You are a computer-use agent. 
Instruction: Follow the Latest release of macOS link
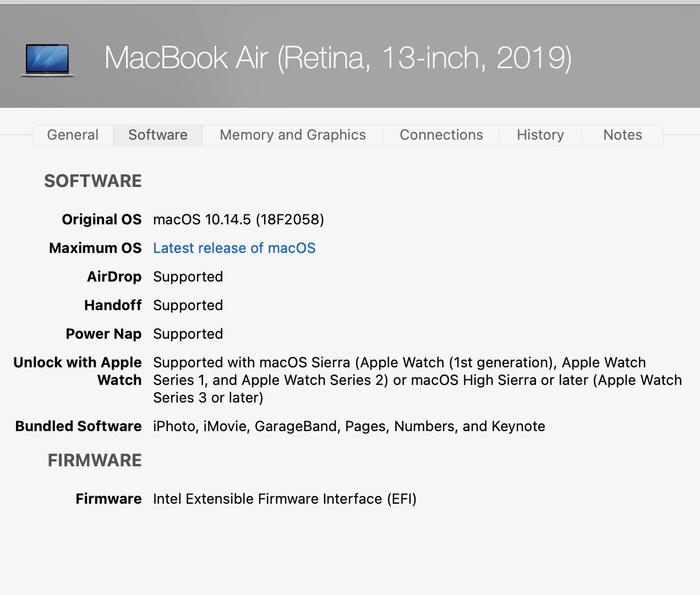pos(234,248)
